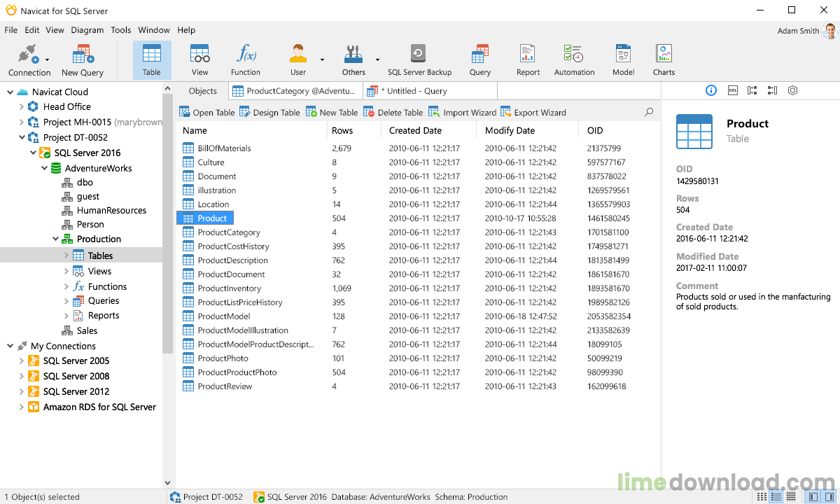Toggle the left navigation pane visibility
The image size is (840, 504).
(x=813, y=496)
